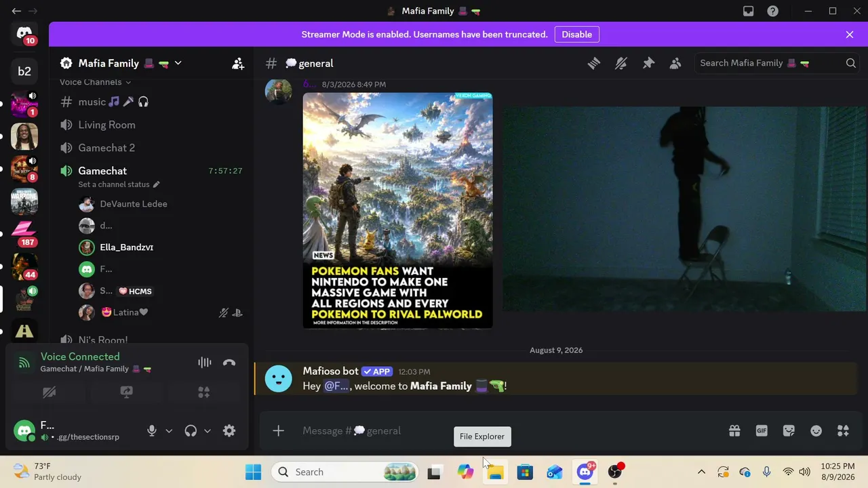This screenshot has height=488, width=868.
Task: Toggle notification mute for general channel
Action: (621, 63)
